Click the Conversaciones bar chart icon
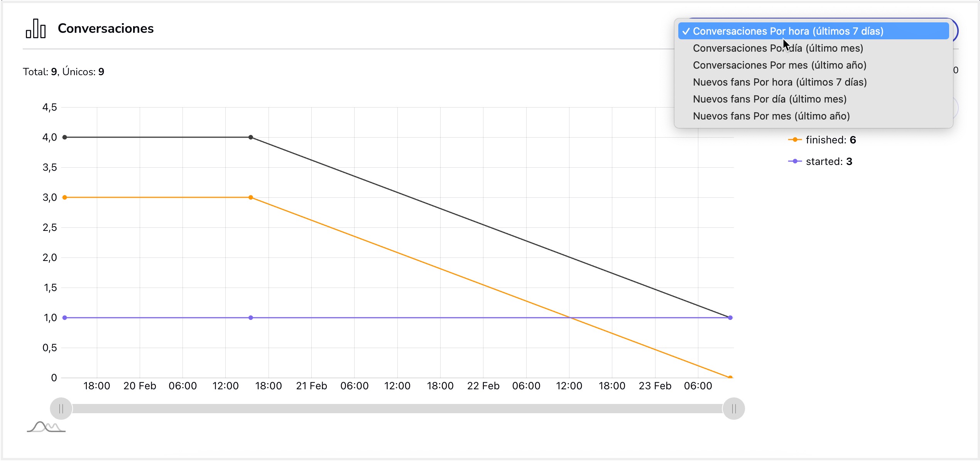The image size is (980, 461). point(35,29)
